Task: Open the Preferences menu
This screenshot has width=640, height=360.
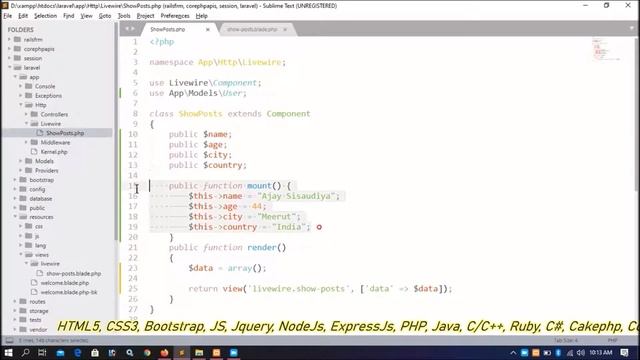Action: (175, 16)
